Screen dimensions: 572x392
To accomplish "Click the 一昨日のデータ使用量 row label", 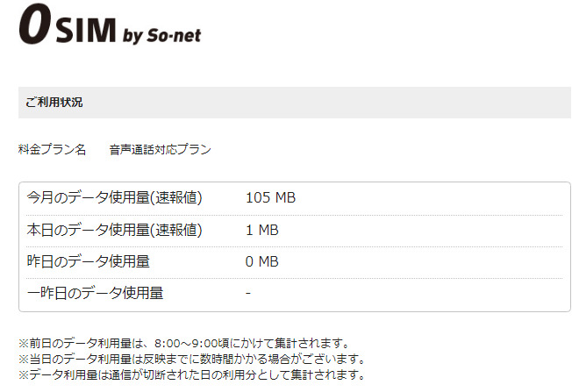I will coord(96,293).
